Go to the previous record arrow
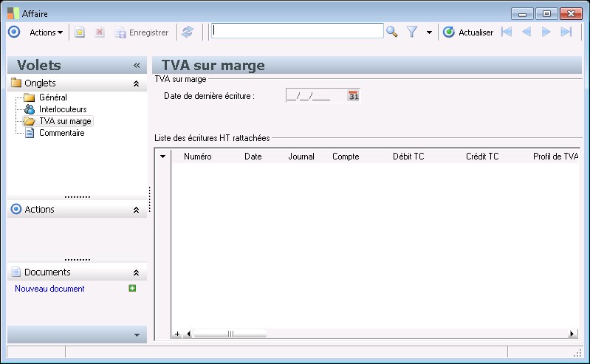The image size is (590, 364). click(526, 32)
